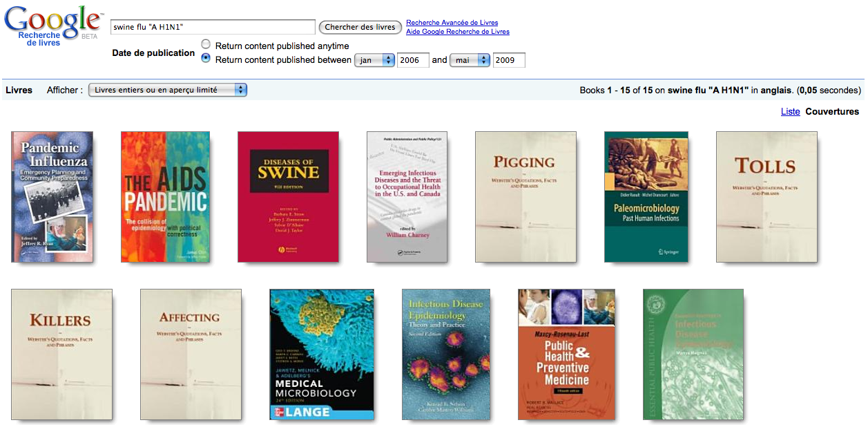Select Return content published between radio
The width and height of the screenshot is (868, 427).
pos(206,59)
